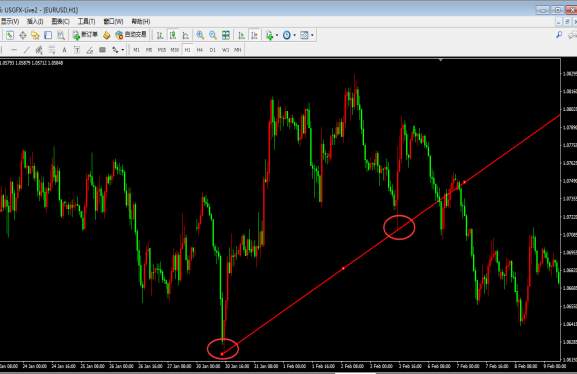Image resolution: width=577 pixels, height=374 pixels.
Task: Switch chart to bar chart type
Action: [160, 35]
